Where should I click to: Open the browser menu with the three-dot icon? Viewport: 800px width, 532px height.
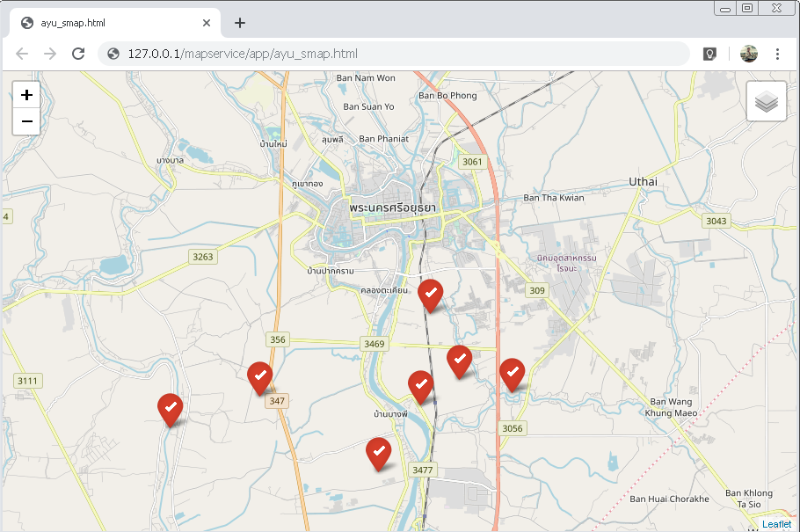[x=778, y=54]
